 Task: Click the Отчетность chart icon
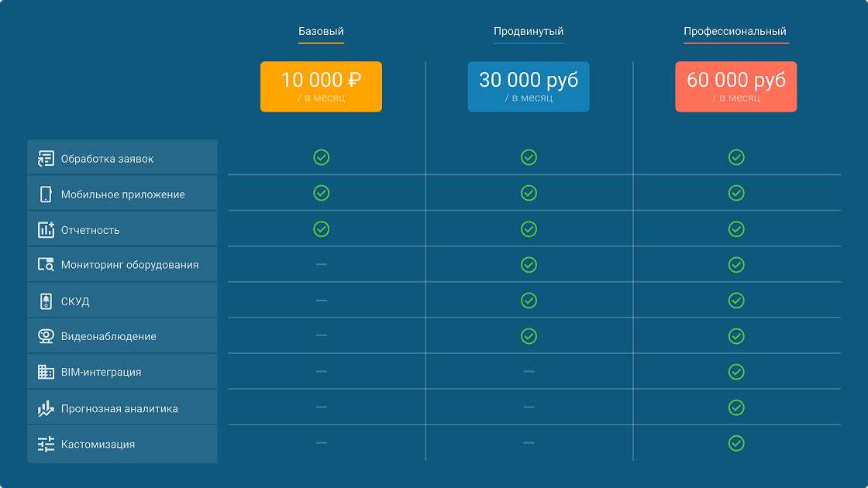46,229
